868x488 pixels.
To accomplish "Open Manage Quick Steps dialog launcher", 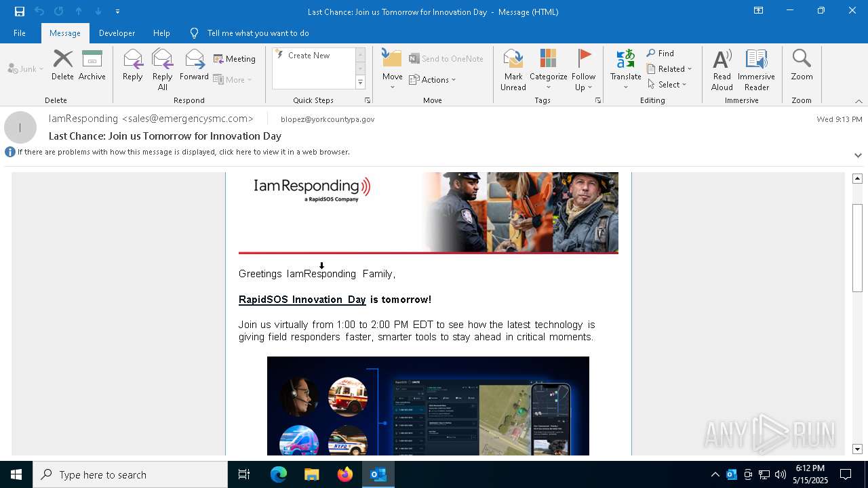I will pyautogui.click(x=368, y=100).
